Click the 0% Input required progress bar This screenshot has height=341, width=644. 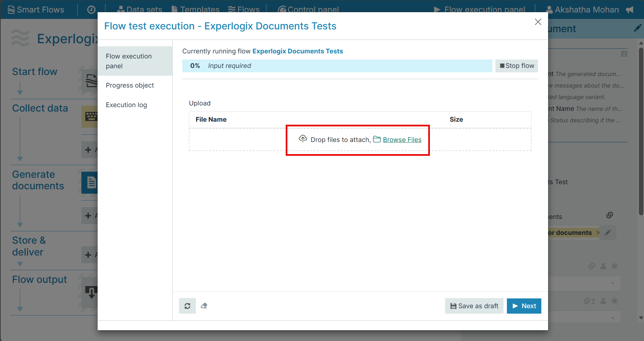click(x=337, y=66)
